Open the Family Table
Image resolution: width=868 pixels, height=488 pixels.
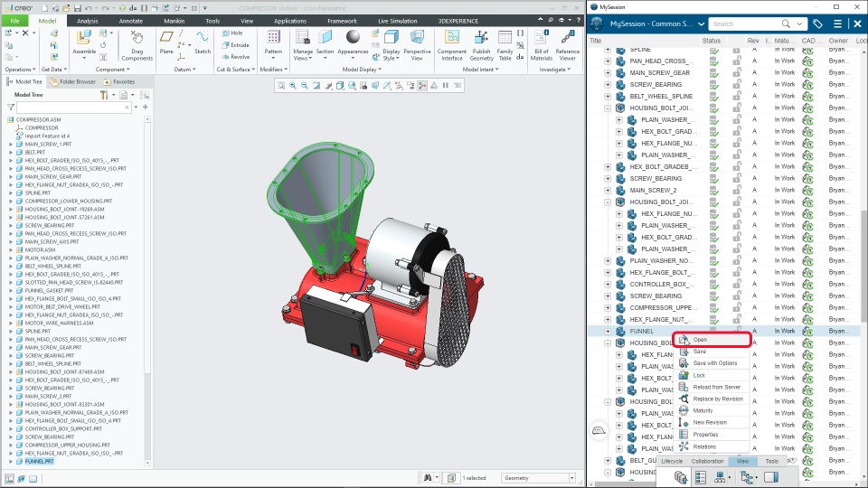(x=505, y=45)
